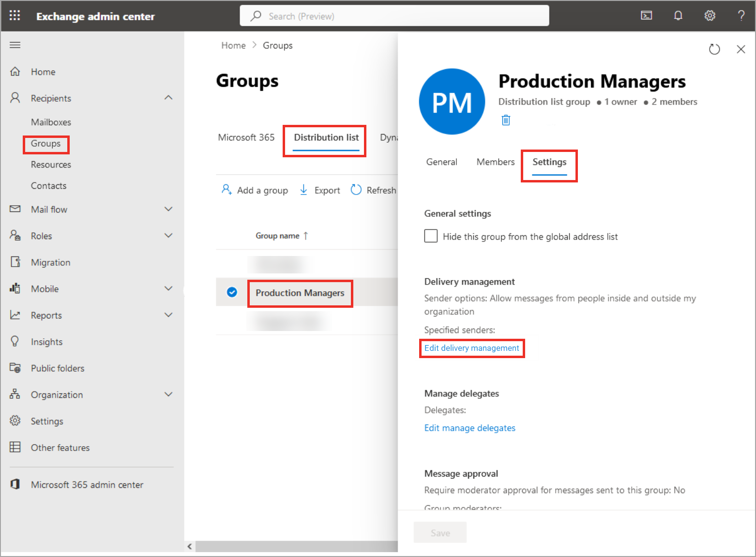Open the notifications bell
756x557 pixels.
(x=678, y=15)
